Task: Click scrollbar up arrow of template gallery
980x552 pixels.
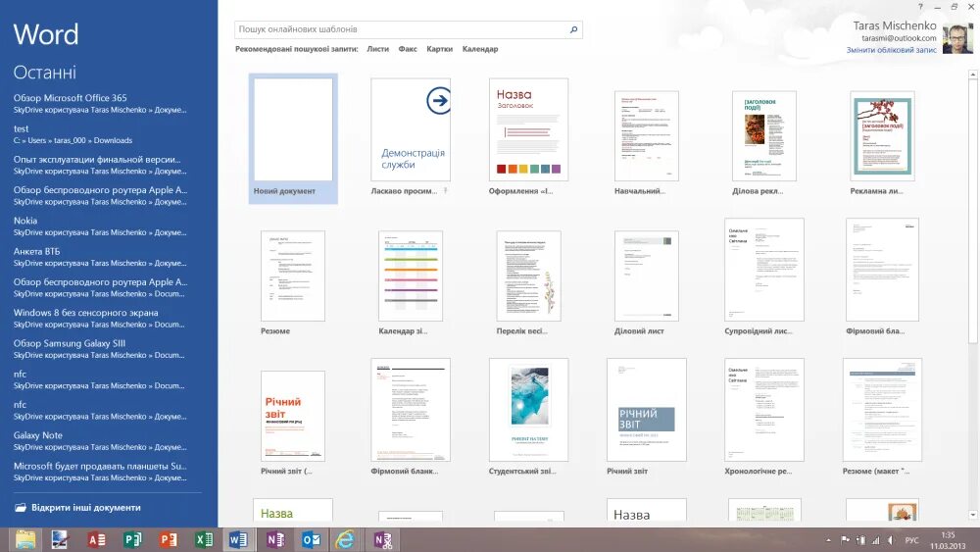Action: pos(972,75)
